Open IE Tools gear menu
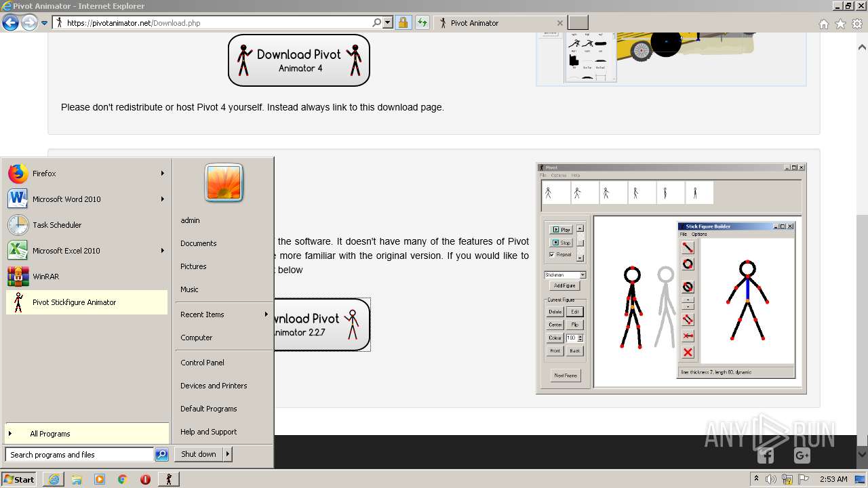The image size is (868, 488). [857, 24]
